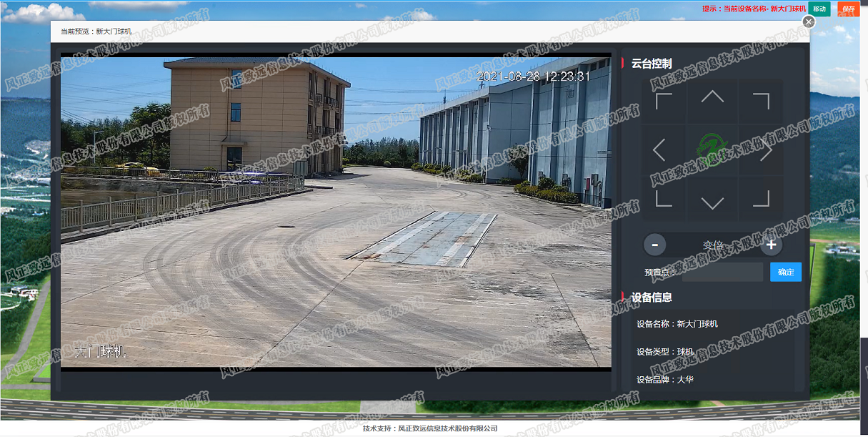Click the 设备信息 section header
Image resolution: width=868 pixels, height=437 pixels.
[x=652, y=297]
